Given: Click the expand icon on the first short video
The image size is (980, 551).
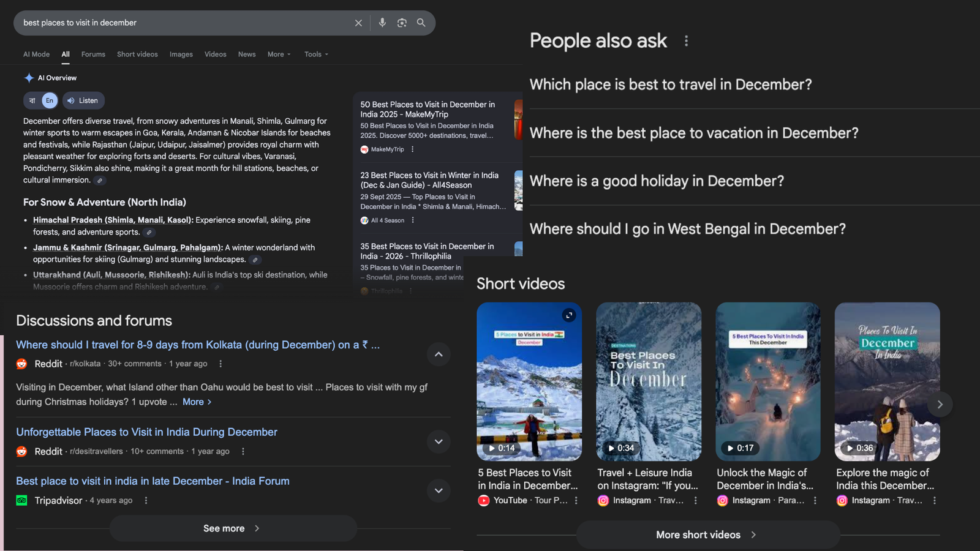Looking at the screenshot, I should click(x=569, y=315).
